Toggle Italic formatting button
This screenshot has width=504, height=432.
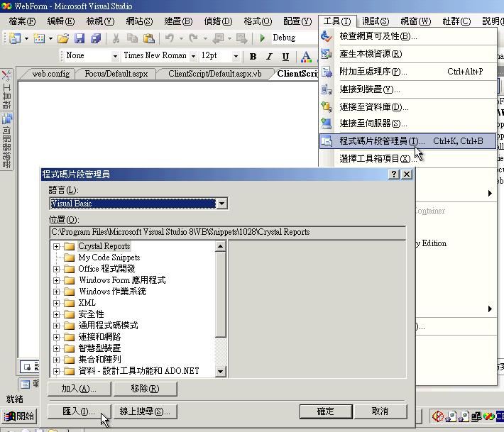click(269, 57)
